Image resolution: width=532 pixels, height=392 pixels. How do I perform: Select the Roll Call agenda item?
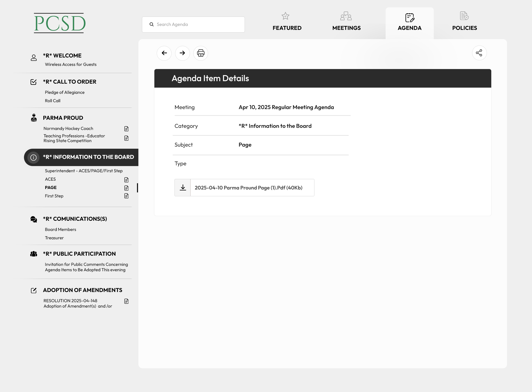[x=53, y=101]
